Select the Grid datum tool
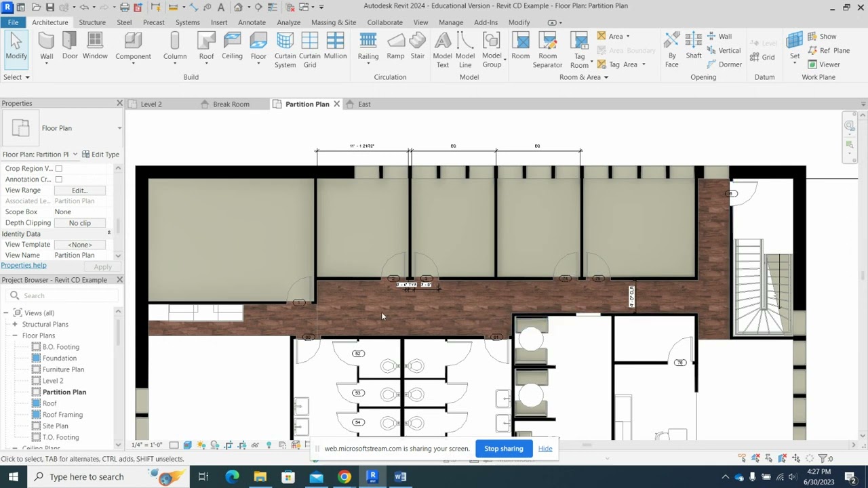 (762, 58)
